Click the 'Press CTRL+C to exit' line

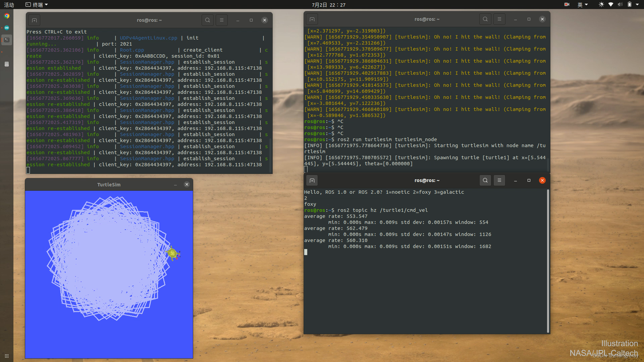pyautogui.click(x=57, y=32)
